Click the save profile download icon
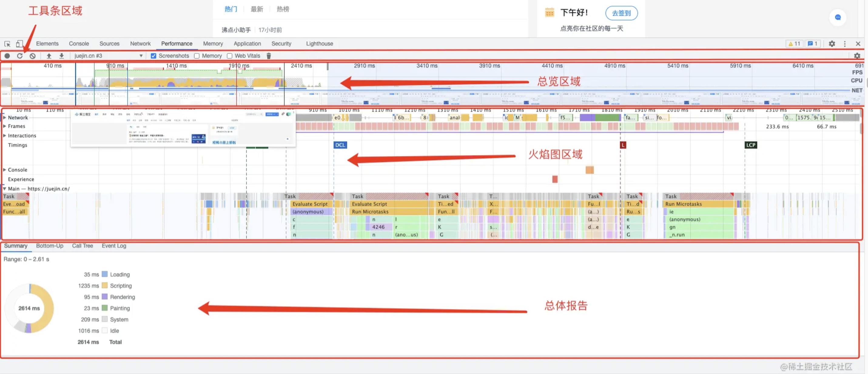This screenshot has width=868, height=374. click(61, 56)
